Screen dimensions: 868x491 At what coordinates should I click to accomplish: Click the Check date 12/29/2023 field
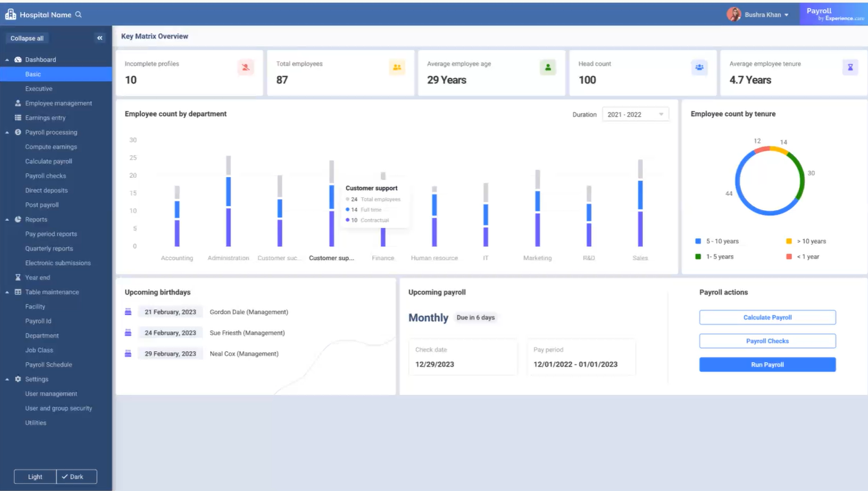point(463,357)
